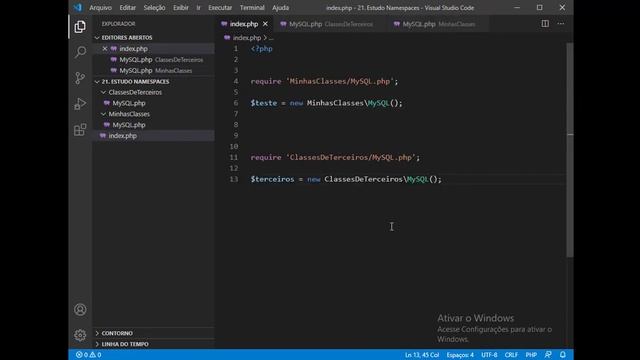Open the Arquivo menu
The image size is (640, 360).
[x=100, y=8]
